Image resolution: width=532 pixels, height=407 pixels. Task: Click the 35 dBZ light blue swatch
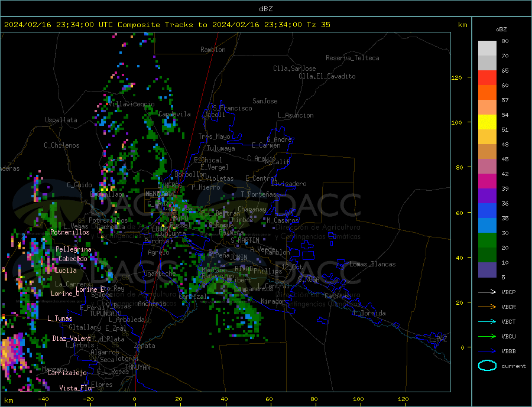click(x=487, y=225)
